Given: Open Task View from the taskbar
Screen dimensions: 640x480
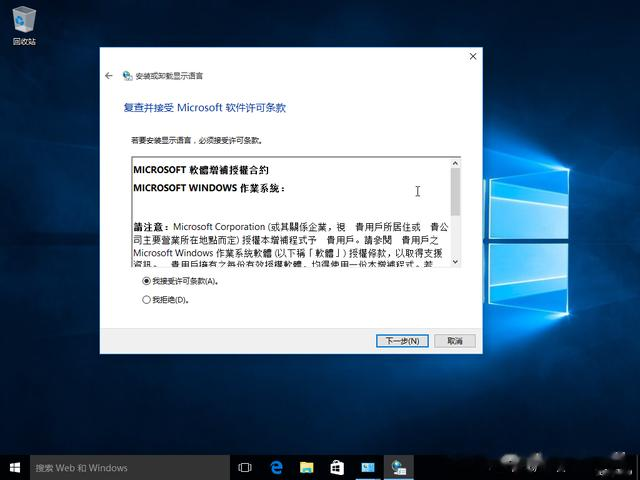Looking at the screenshot, I should (x=245, y=467).
